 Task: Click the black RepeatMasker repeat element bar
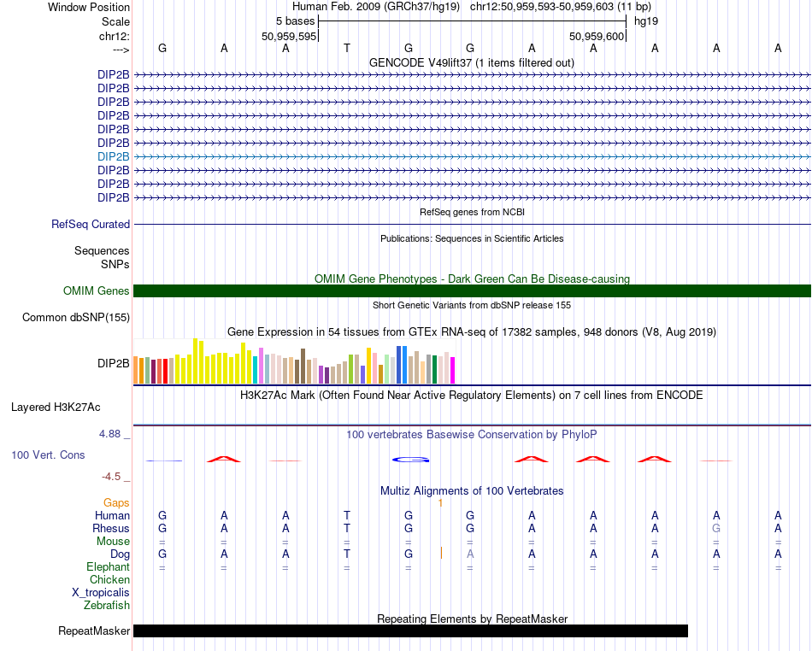410,630
